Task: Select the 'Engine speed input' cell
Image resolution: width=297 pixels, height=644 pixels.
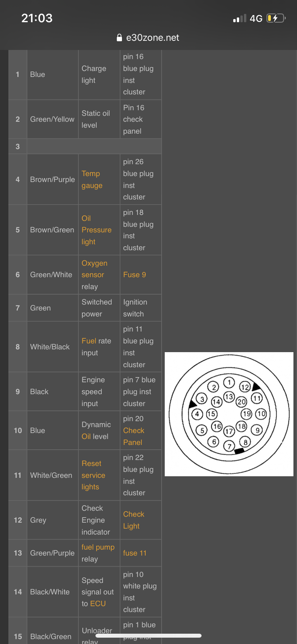Action: (99, 392)
